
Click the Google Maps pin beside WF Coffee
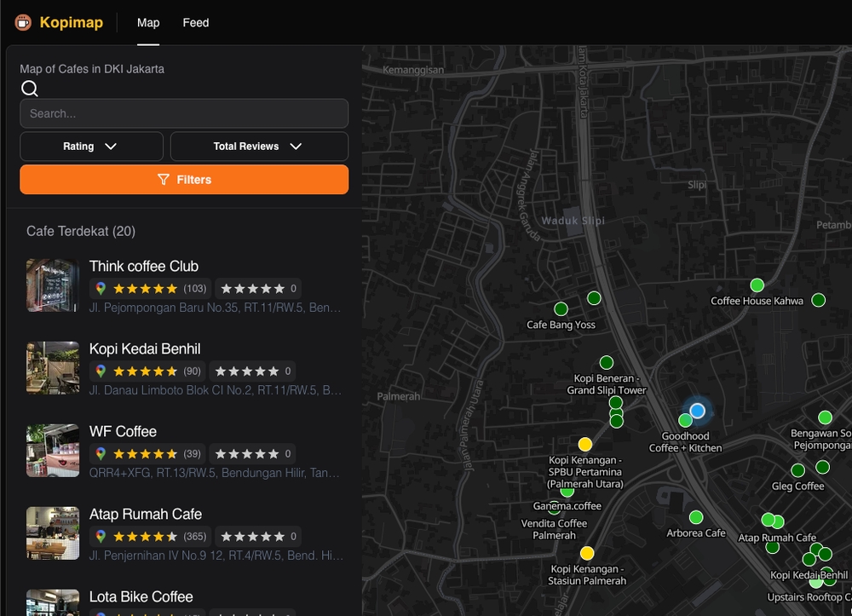[x=102, y=453]
